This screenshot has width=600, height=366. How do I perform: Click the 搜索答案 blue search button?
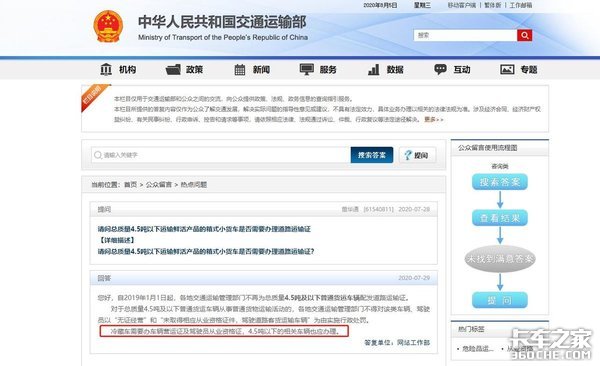[x=372, y=155]
